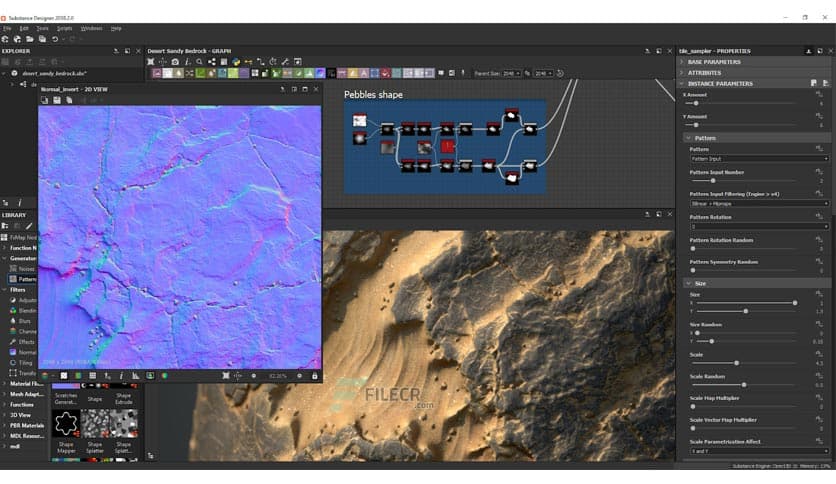Pin the 2D View panel
Image resolution: width=836 pixels, height=484 pixels.
pos(283,89)
